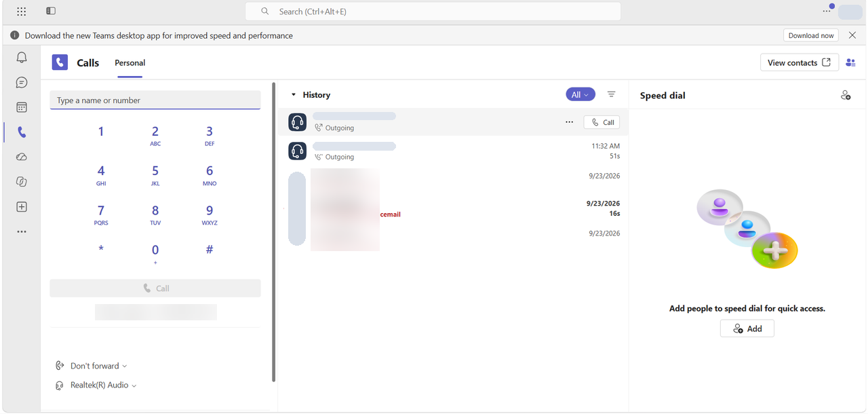
Task: Toggle the sidebar panel icon
Action: [51, 12]
